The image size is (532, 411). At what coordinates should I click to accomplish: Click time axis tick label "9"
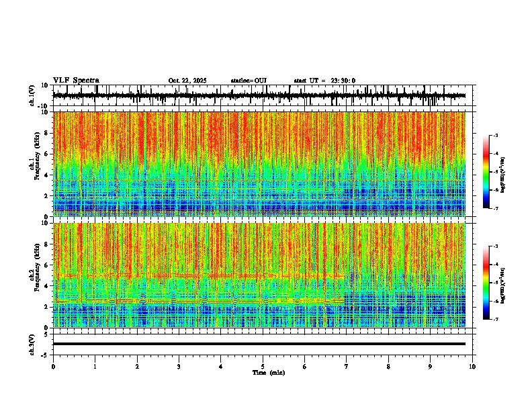430,367
